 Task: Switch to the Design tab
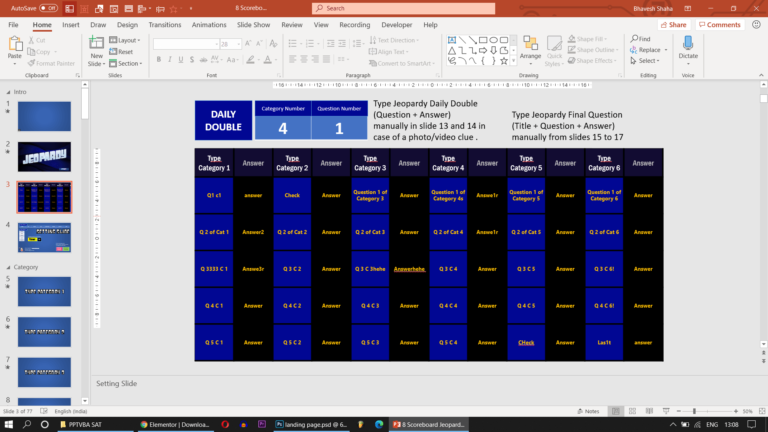[127, 24]
